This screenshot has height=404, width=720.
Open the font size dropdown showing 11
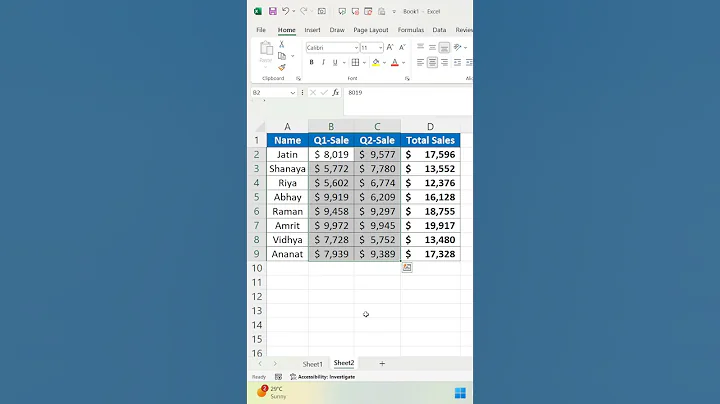click(x=381, y=47)
